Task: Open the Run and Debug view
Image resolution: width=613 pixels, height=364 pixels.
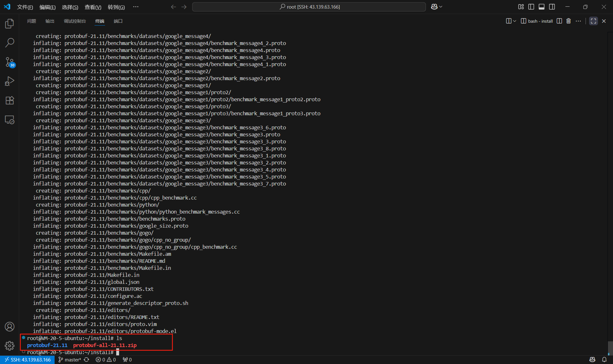Action: click(10, 81)
